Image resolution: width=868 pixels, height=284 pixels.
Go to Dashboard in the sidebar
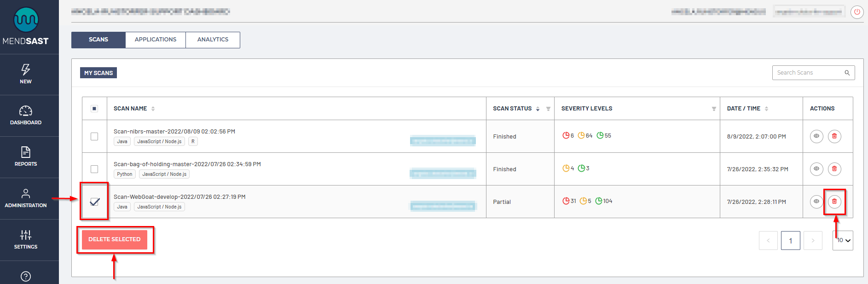(26, 111)
